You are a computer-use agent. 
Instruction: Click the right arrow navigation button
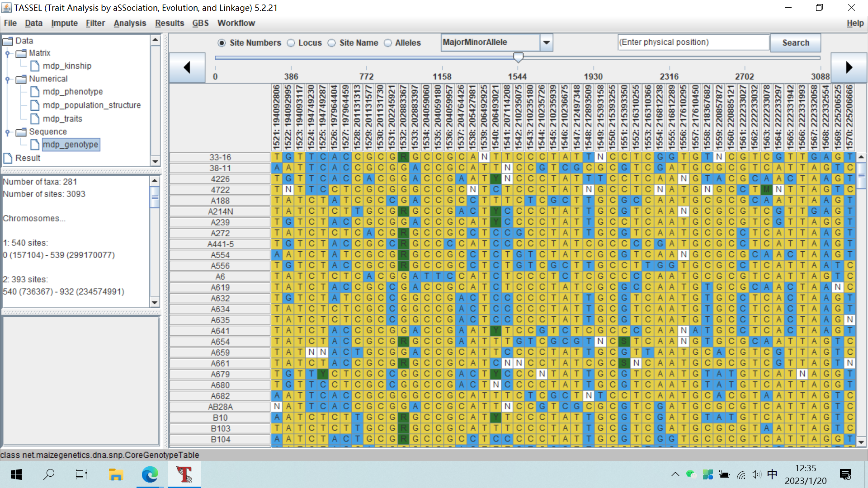click(x=849, y=68)
